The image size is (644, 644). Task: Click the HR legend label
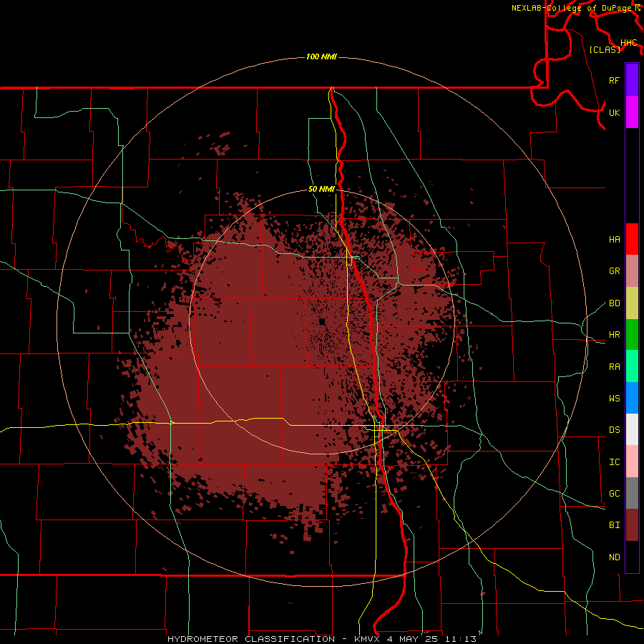pyautogui.click(x=614, y=335)
